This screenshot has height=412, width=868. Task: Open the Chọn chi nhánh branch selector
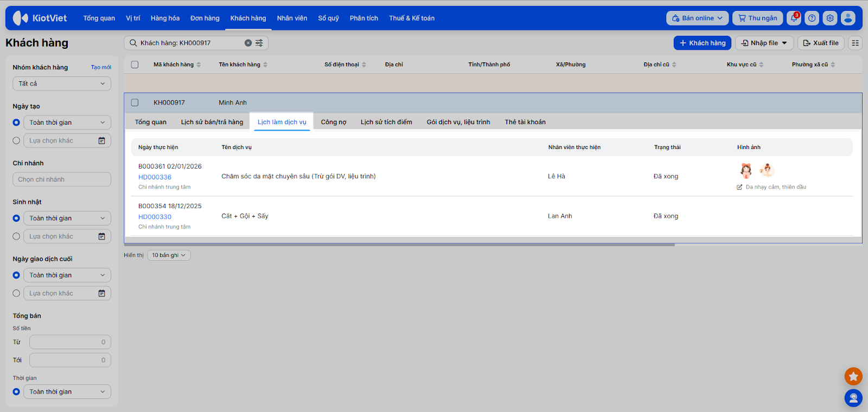(x=62, y=179)
